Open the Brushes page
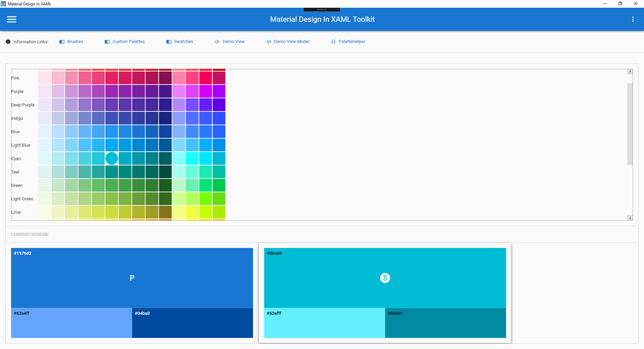Image resolution: width=644 pixels, height=349 pixels. coord(74,42)
